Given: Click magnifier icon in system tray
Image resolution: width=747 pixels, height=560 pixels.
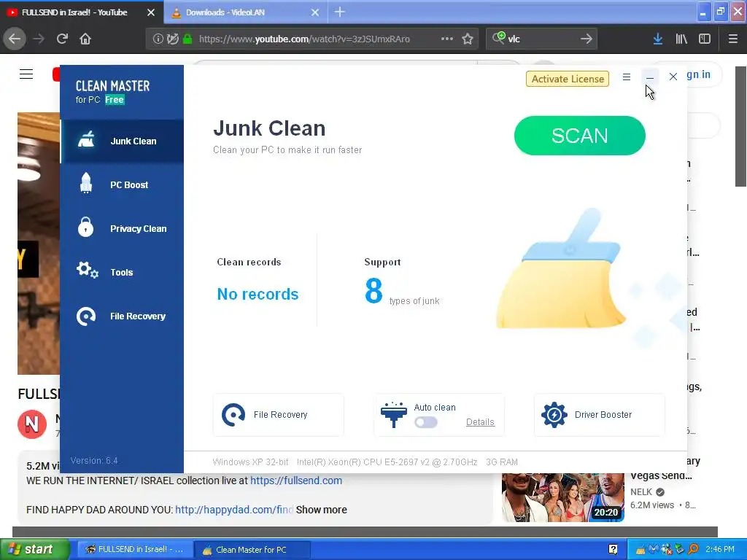Looking at the screenshot, I should click(694, 550).
